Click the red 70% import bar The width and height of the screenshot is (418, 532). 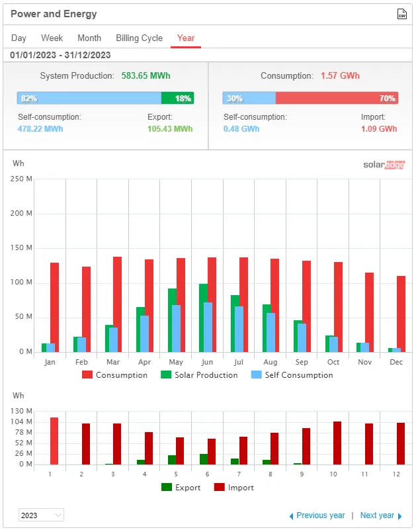point(337,99)
